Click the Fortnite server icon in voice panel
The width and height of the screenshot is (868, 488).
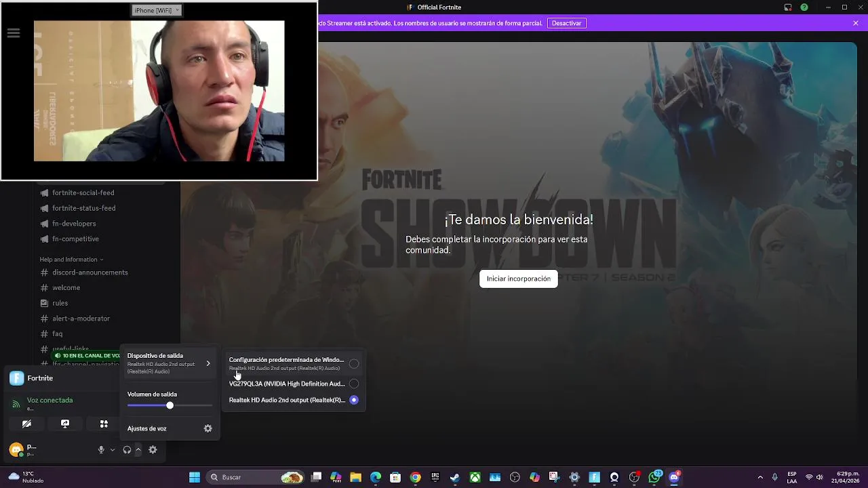click(x=16, y=378)
